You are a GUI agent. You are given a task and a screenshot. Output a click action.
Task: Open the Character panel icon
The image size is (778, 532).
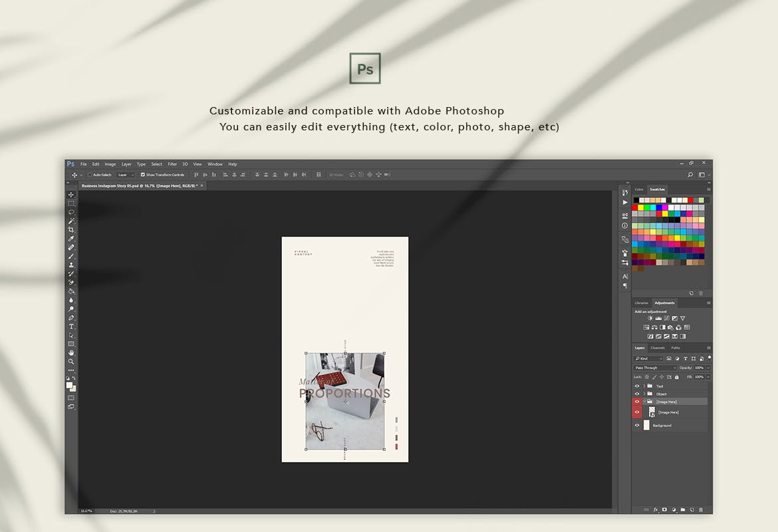point(624,277)
